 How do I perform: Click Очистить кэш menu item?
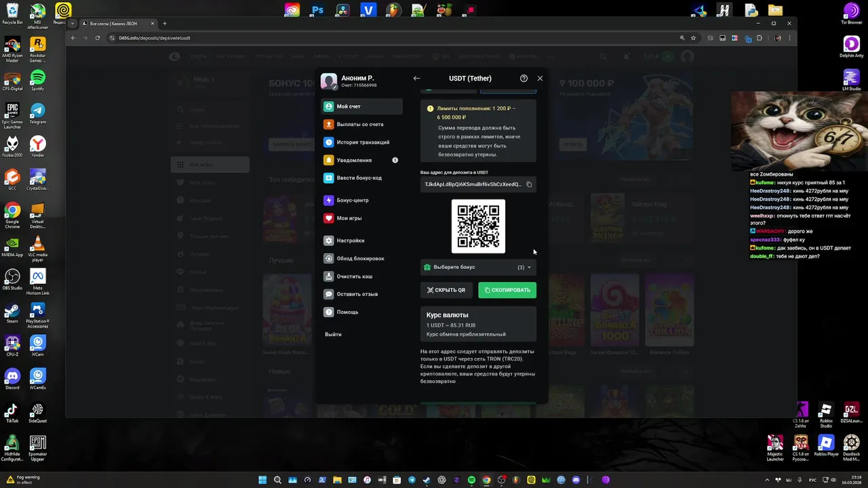(x=361, y=277)
